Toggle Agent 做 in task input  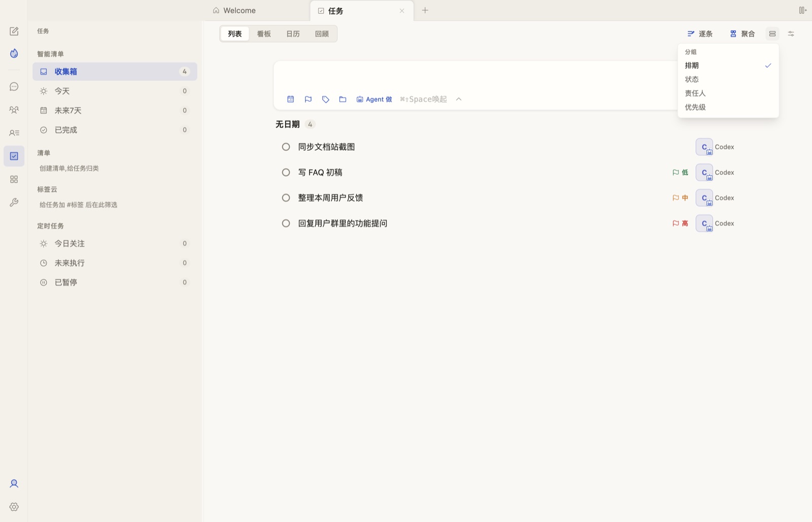374,99
